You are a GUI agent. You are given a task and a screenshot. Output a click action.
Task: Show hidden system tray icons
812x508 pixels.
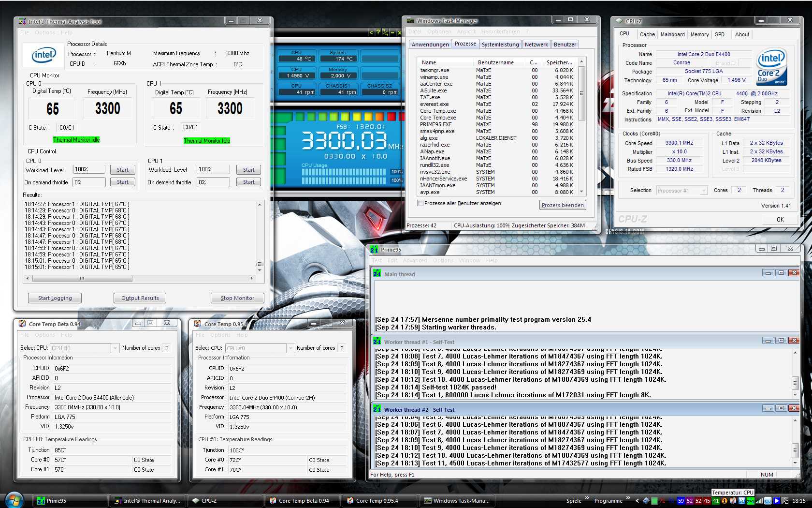coord(637,501)
